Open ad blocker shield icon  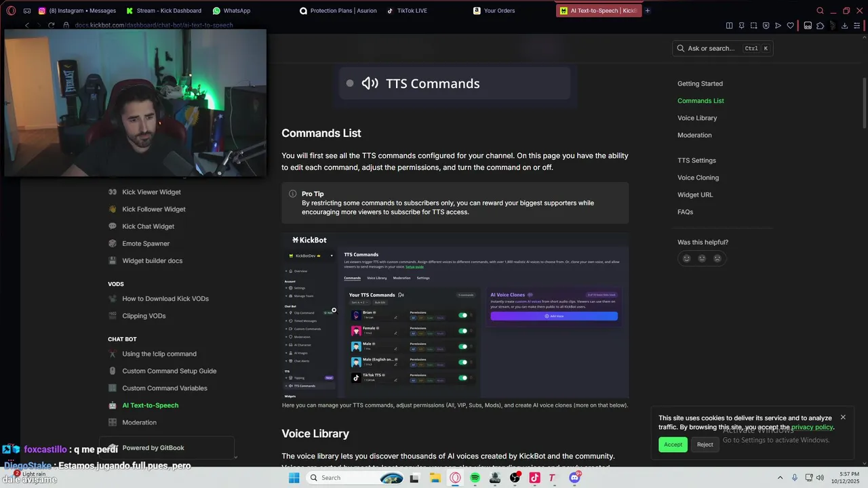point(766,26)
